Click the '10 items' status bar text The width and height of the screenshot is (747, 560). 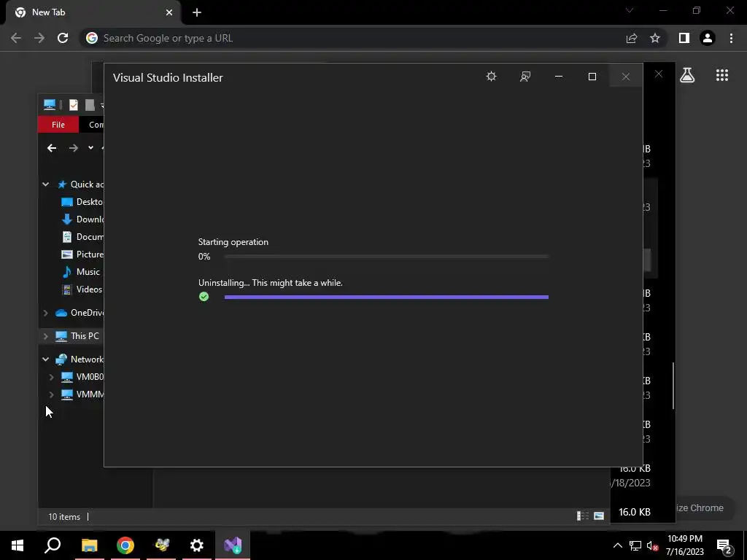click(x=64, y=517)
